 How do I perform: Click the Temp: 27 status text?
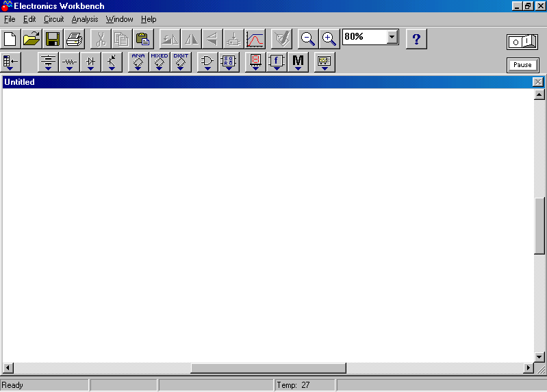pyautogui.click(x=293, y=385)
